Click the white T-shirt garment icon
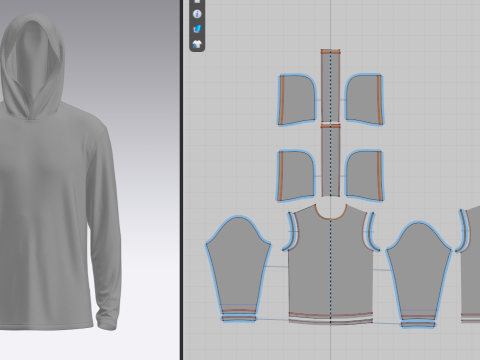The width and height of the screenshot is (480, 360). (x=197, y=44)
